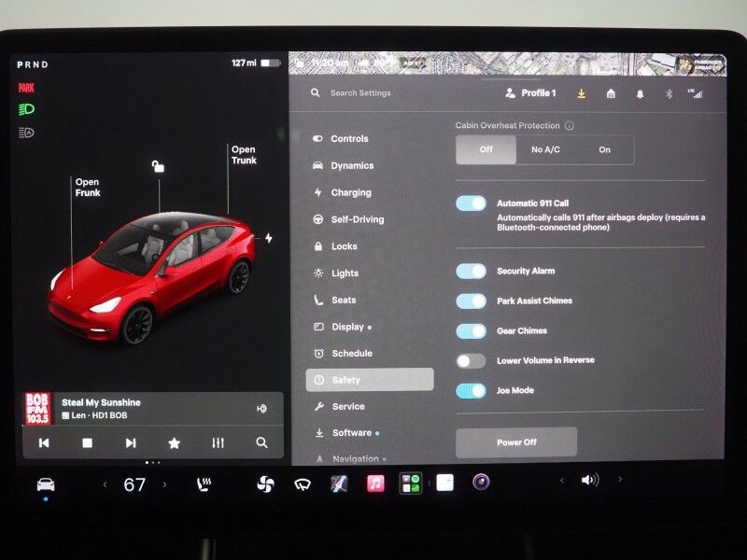This screenshot has width=747, height=560.
Task: Show Cabin Overheat Protection info icon
Action: 570,126
